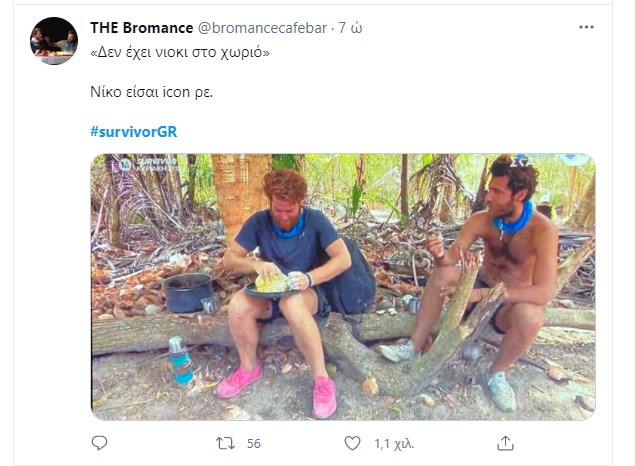Click the text "Νίκο είσαι icon ρε."
635x466 pixels.
pyautogui.click(x=151, y=92)
